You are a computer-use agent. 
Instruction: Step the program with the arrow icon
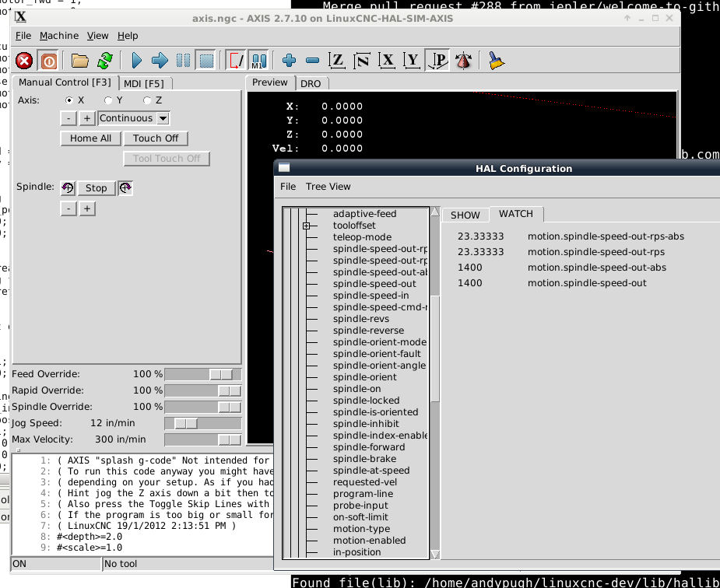160,61
